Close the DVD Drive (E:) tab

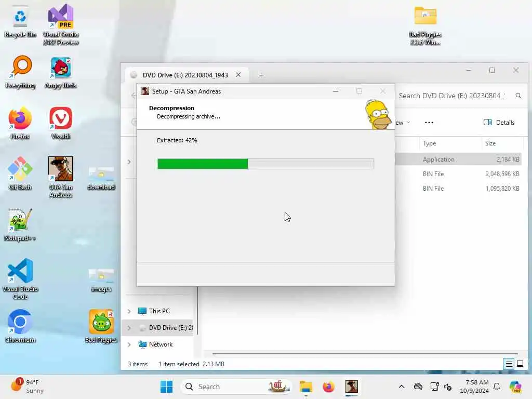(238, 75)
